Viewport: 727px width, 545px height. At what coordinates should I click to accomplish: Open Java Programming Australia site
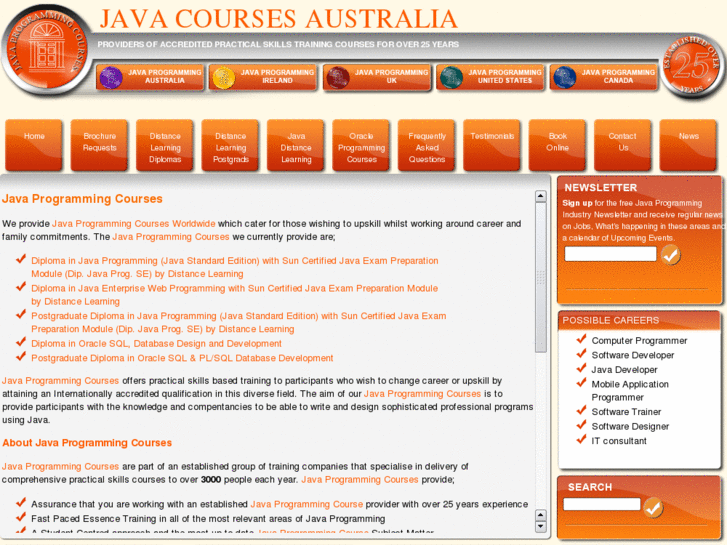150,77
